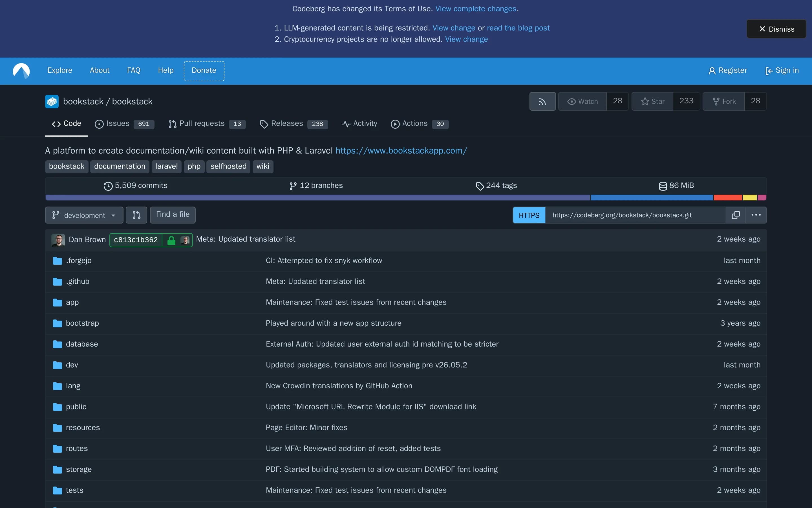Viewport: 812px width, 508px height.
Task: Open the bookstack owner link in title
Action: 83,102
